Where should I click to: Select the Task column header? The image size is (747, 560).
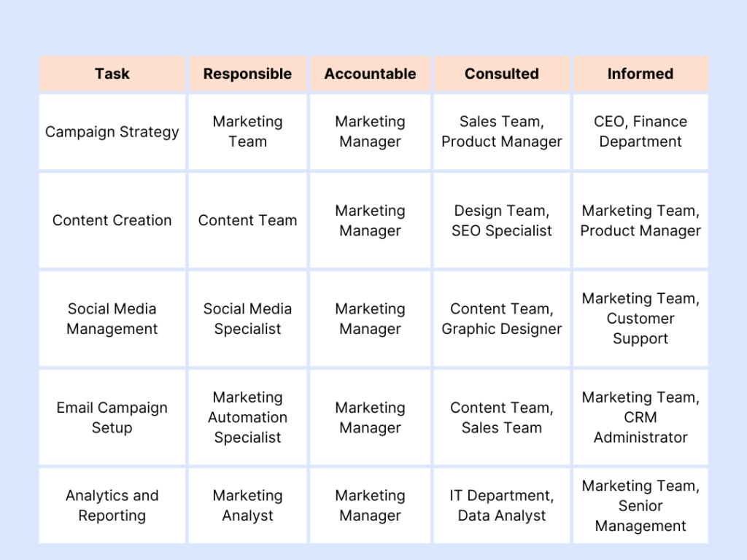coord(112,74)
